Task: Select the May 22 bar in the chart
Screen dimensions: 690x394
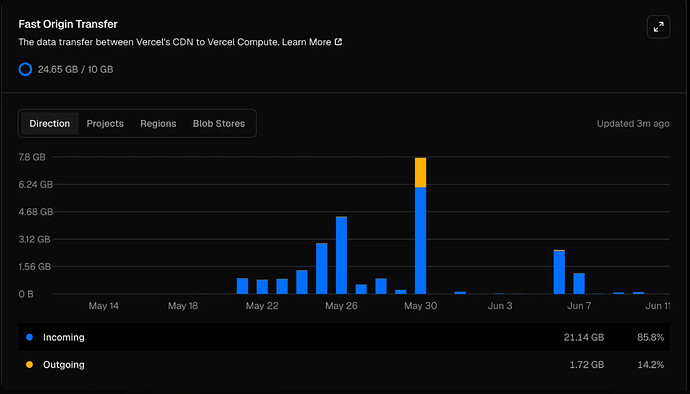Action: [262, 287]
